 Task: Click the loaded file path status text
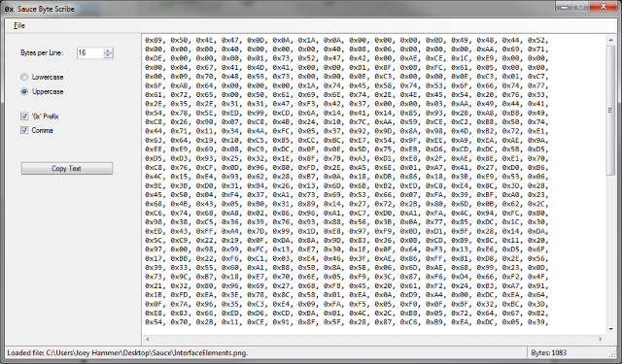tap(127, 353)
